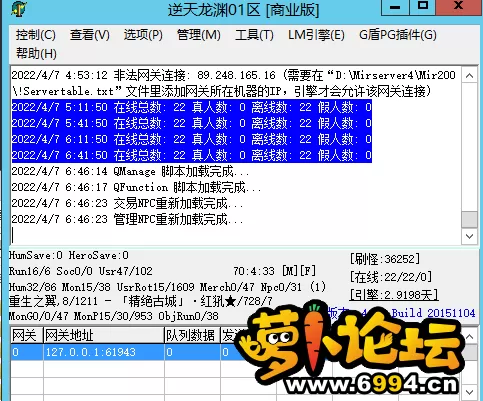The image size is (483, 401).
Task: Click the log scrollbar up arrow
Action: pyautogui.click(x=469, y=76)
